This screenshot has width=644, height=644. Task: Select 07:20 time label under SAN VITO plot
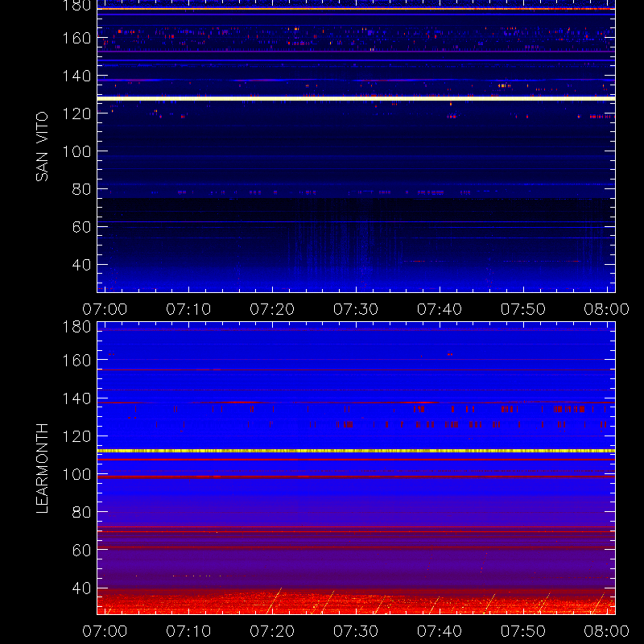(x=272, y=309)
